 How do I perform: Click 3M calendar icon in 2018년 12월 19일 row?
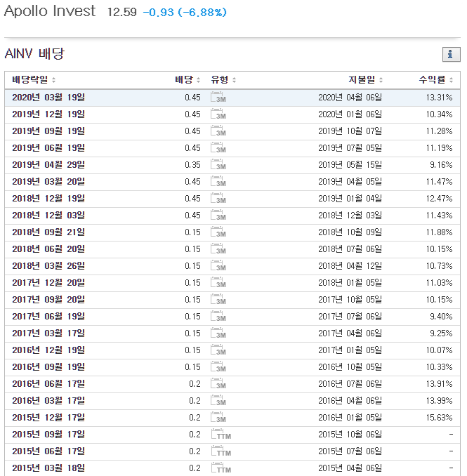click(218, 198)
